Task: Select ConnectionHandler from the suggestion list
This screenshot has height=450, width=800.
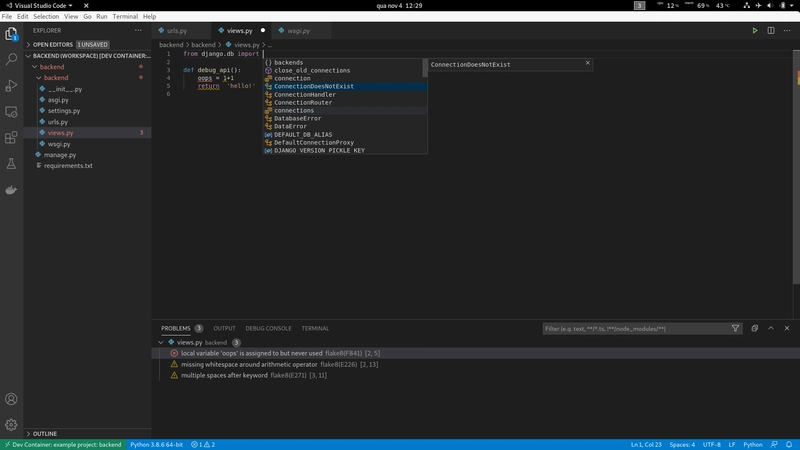Action: pos(305,94)
